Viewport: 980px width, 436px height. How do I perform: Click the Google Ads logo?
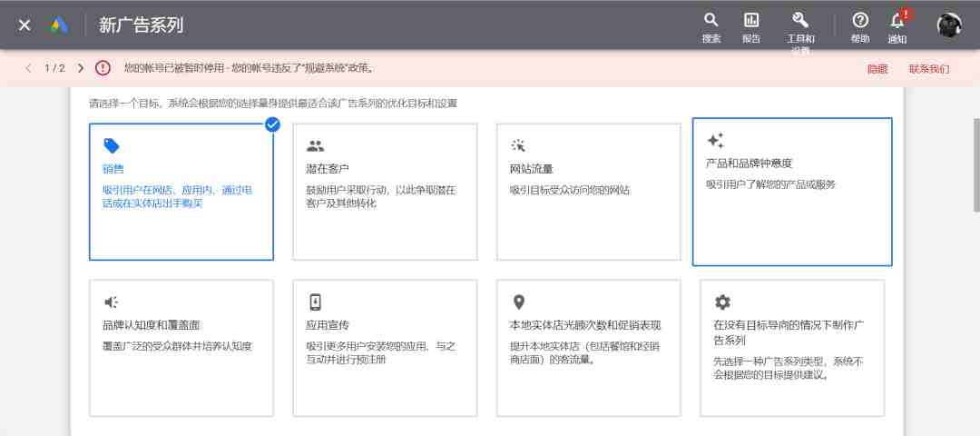59,25
